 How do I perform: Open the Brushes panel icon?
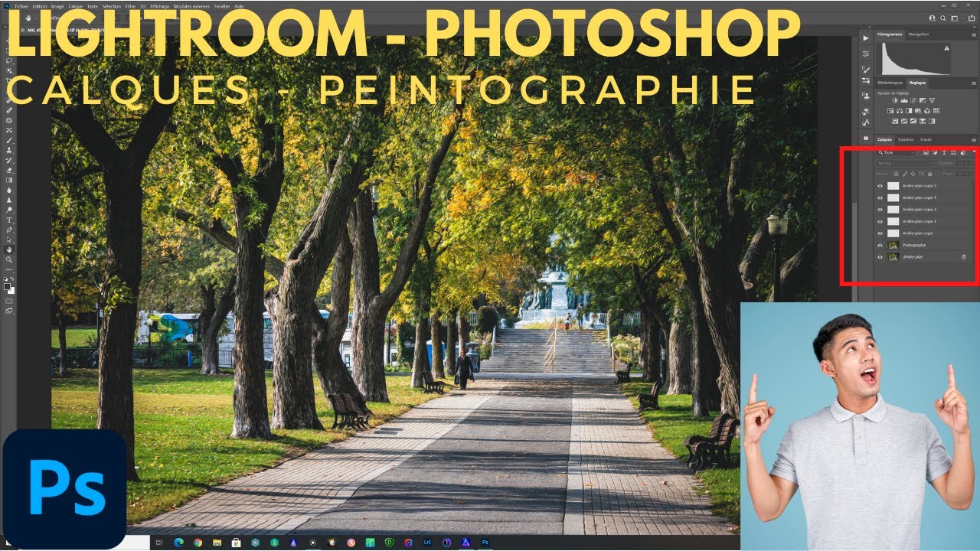866,69
